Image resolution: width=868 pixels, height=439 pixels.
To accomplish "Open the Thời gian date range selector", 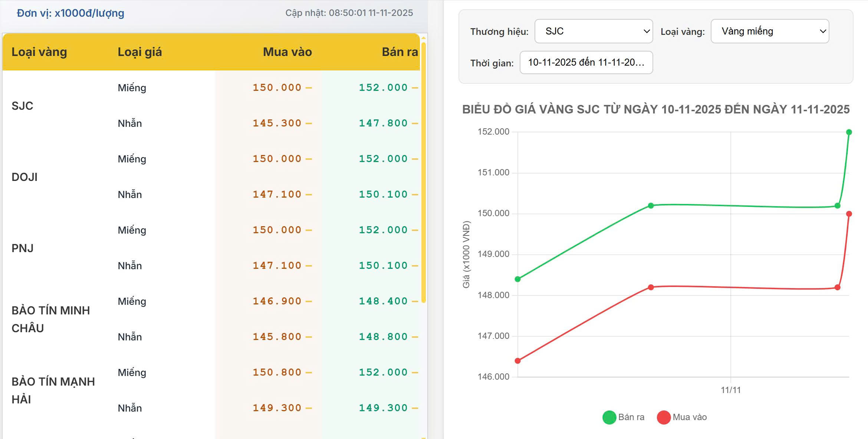I will [x=587, y=62].
